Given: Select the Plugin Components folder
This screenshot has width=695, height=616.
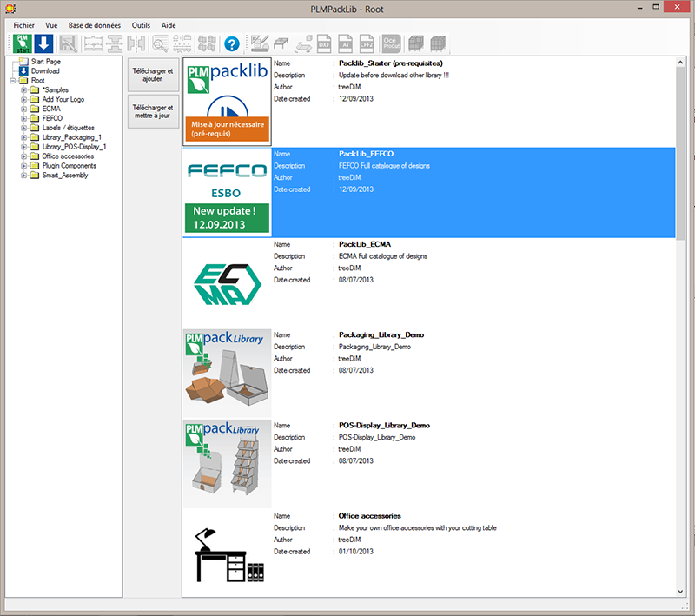Looking at the screenshot, I should pyautogui.click(x=69, y=166).
